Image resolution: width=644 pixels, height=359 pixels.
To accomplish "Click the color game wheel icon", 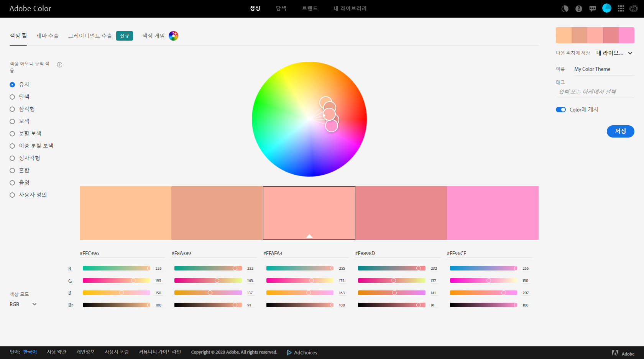I will coord(173,36).
